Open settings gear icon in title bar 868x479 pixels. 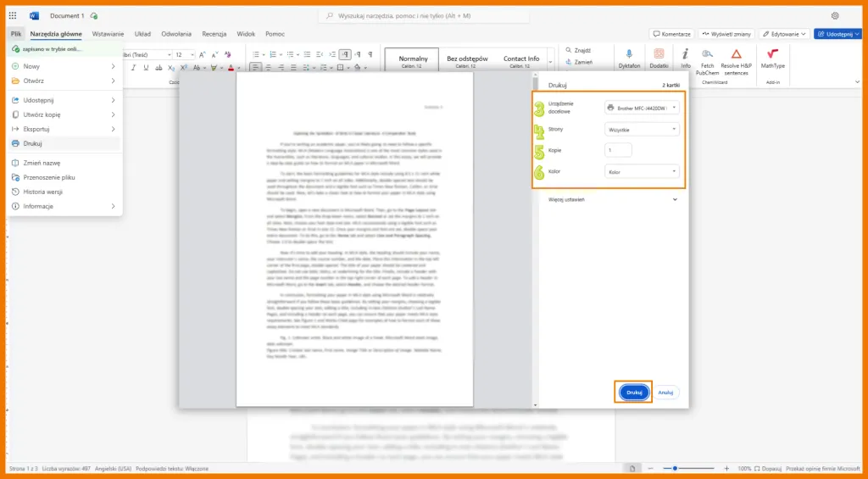pos(835,15)
